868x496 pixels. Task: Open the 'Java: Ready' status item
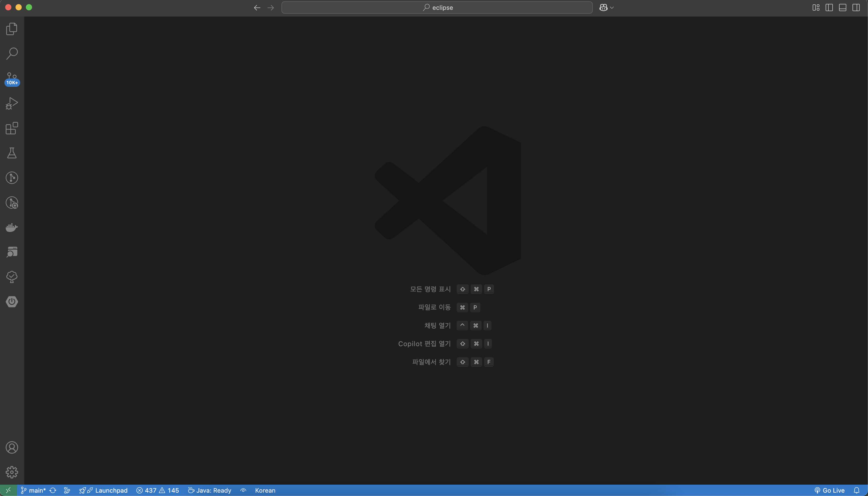(x=210, y=490)
